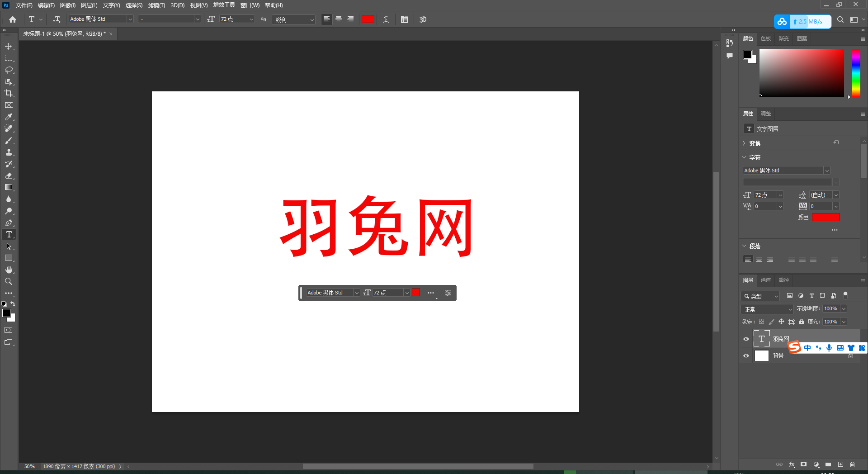
Task: Click the document tab 未标题-1
Action: (x=64, y=34)
